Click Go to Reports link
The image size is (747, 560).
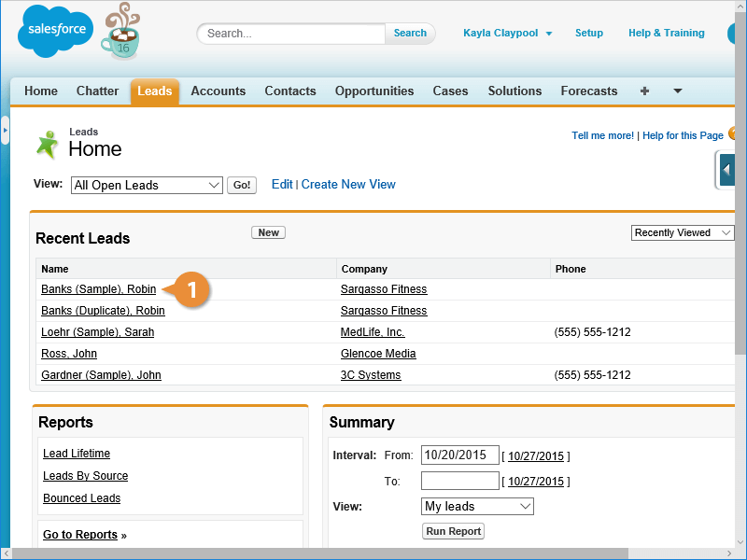(x=80, y=535)
